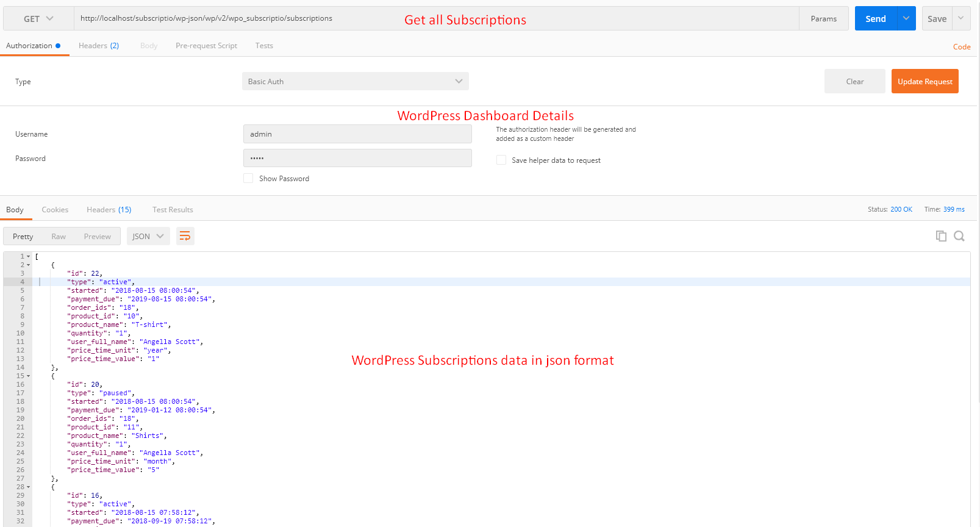980x527 pixels.
Task: Click the disabled request Body tab
Action: [149, 46]
